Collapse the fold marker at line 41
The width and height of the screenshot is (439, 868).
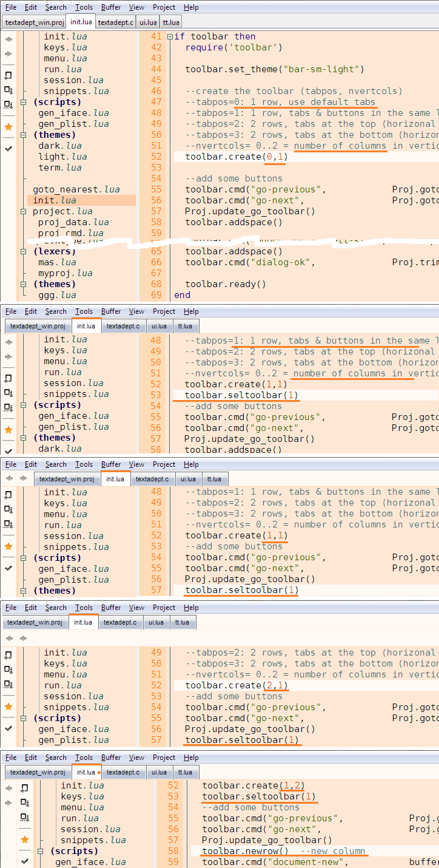170,36
